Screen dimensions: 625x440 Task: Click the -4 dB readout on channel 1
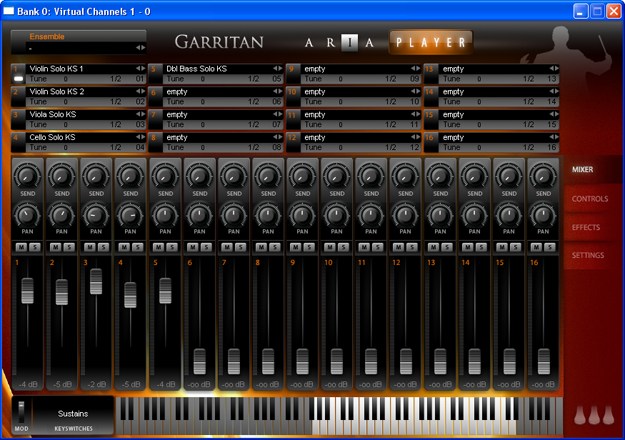tap(28, 385)
